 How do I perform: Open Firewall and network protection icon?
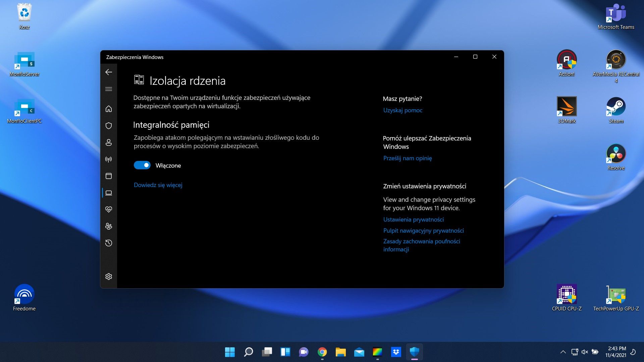(109, 159)
